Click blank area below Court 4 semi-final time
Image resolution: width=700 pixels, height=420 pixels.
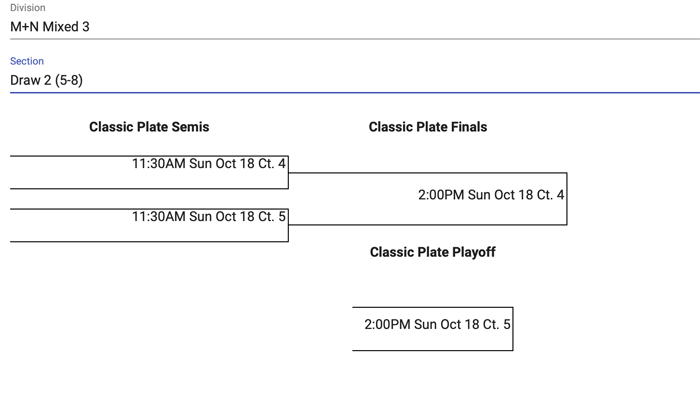click(150, 180)
